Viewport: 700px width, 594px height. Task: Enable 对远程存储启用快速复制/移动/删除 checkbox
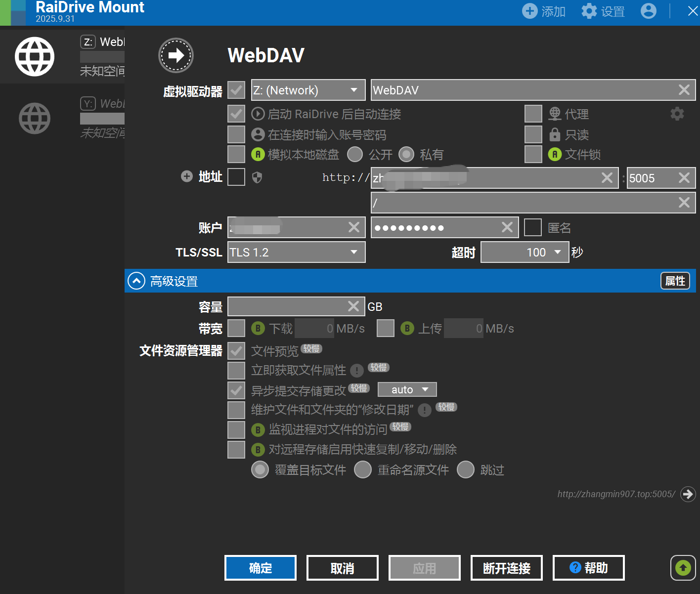click(x=236, y=450)
